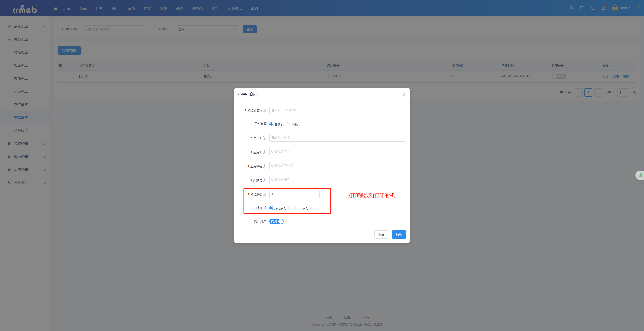
Task: Toggle fullscreen mode icon in header
Action: [582, 8]
